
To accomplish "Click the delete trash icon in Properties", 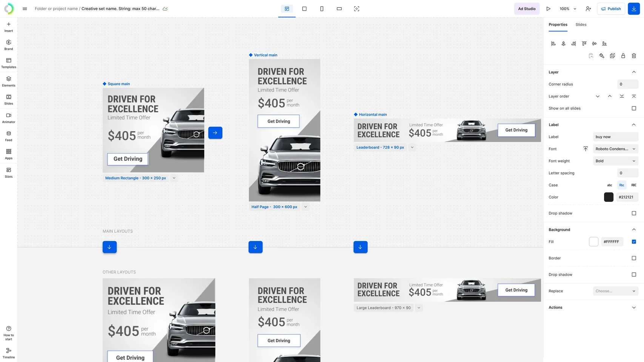I will point(634,56).
